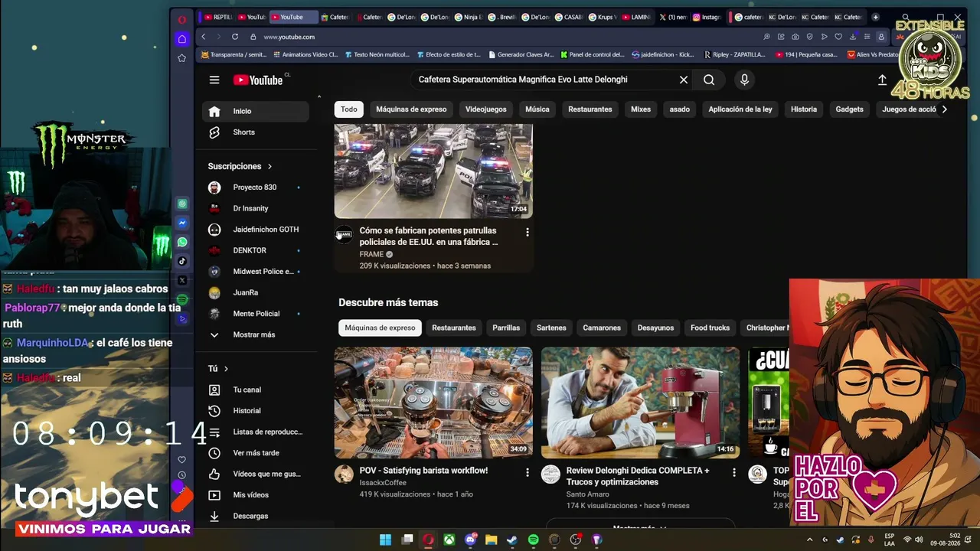Select the Food trucks topic chip

coord(710,328)
